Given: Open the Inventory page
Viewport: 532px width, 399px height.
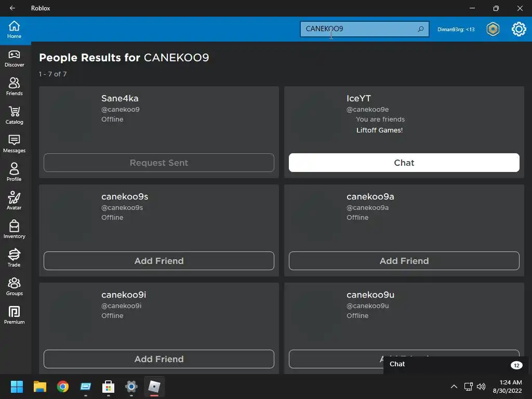Looking at the screenshot, I should (14, 229).
